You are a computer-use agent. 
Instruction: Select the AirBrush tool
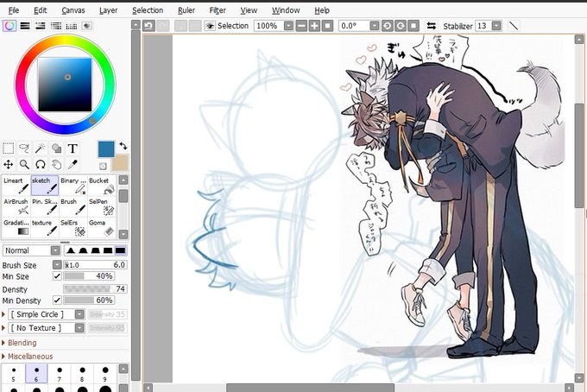coord(16,206)
